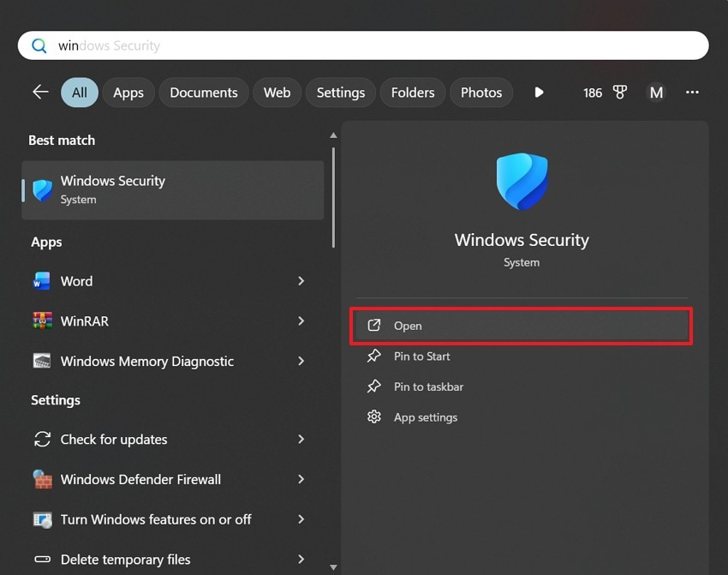Click the Check for updates refresh icon
The height and width of the screenshot is (575, 728).
[43, 439]
